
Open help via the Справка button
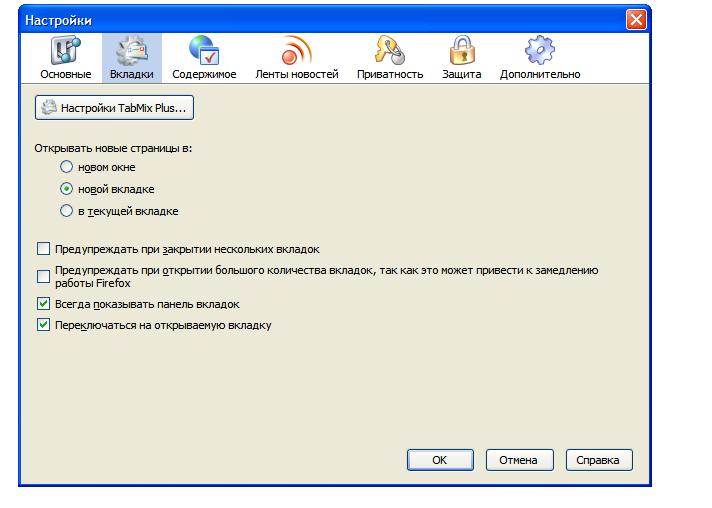[x=599, y=460]
